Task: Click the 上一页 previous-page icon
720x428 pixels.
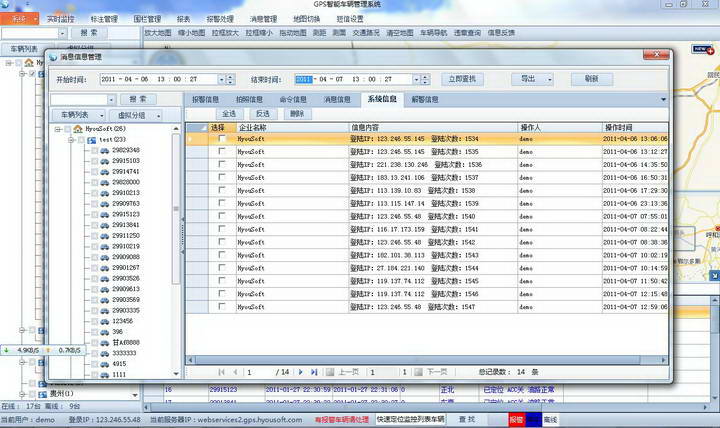Action: (330, 372)
